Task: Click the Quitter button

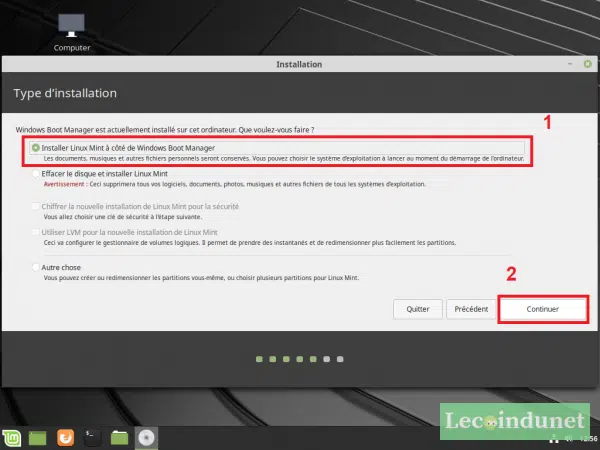Action: (x=417, y=309)
